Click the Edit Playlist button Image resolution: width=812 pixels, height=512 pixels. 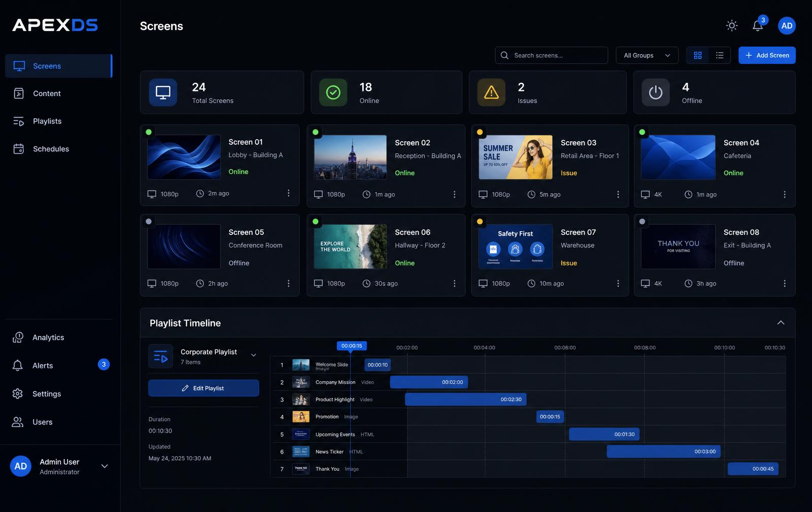[x=204, y=388]
